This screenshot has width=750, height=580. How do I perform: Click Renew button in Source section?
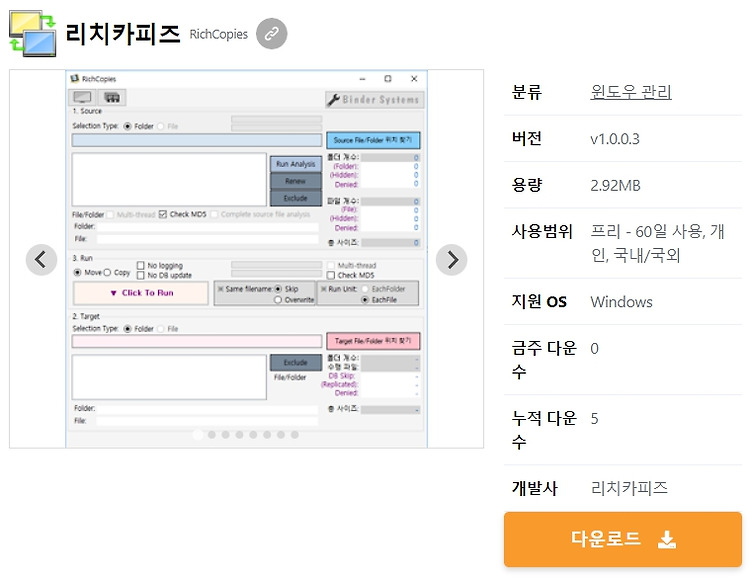(x=296, y=181)
